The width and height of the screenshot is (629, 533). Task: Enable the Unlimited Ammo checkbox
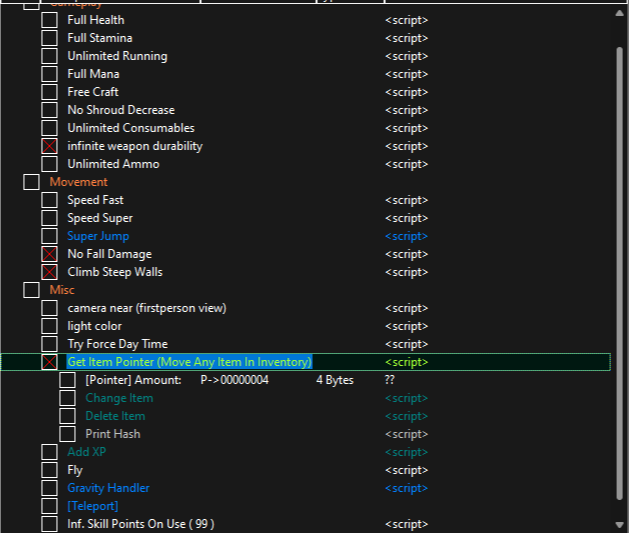49,164
